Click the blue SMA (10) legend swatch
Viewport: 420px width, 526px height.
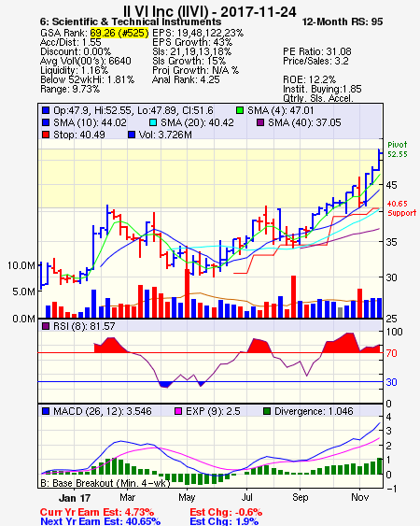pyautogui.click(x=46, y=122)
